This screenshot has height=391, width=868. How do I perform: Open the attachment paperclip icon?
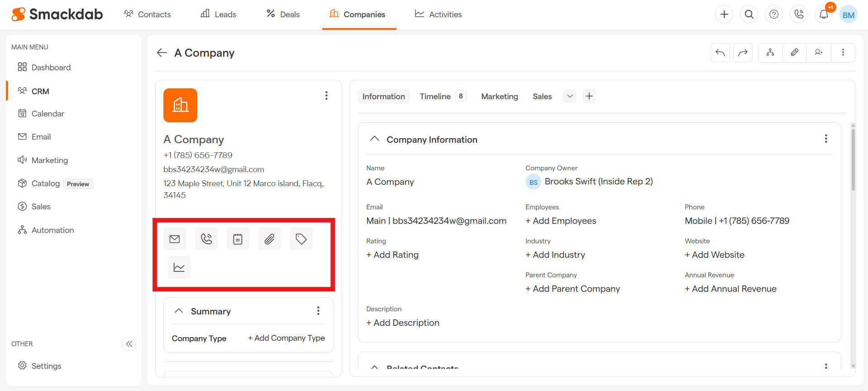(x=270, y=239)
